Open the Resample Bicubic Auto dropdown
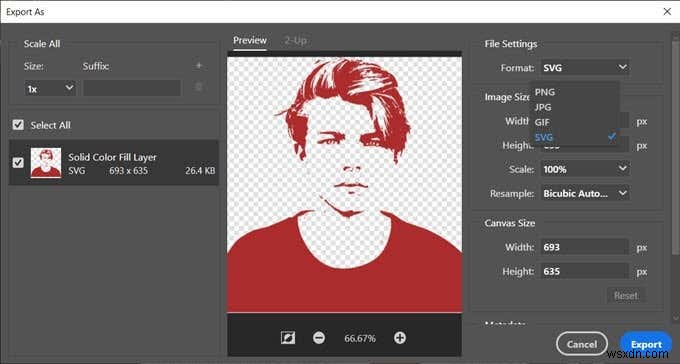 (585, 193)
